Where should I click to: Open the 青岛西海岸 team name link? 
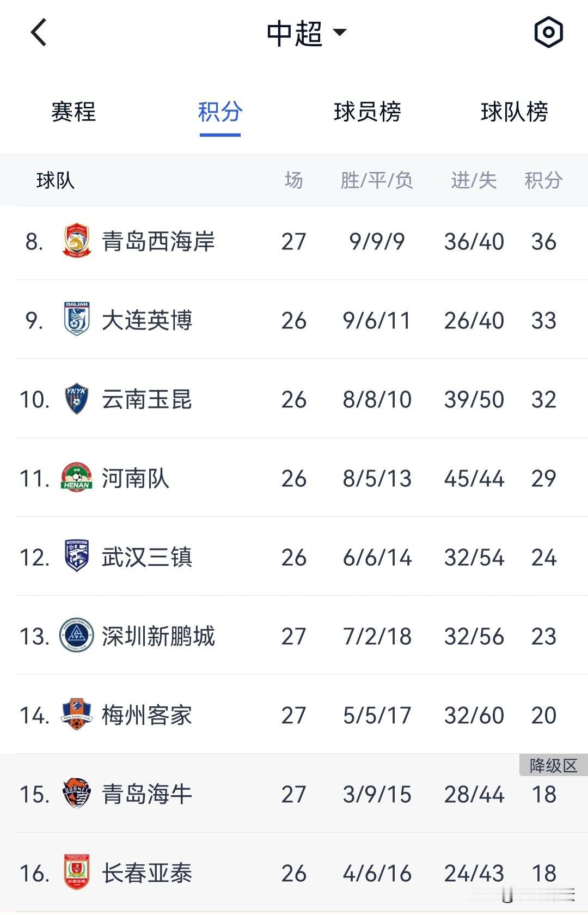pyautogui.click(x=158, y=241)
